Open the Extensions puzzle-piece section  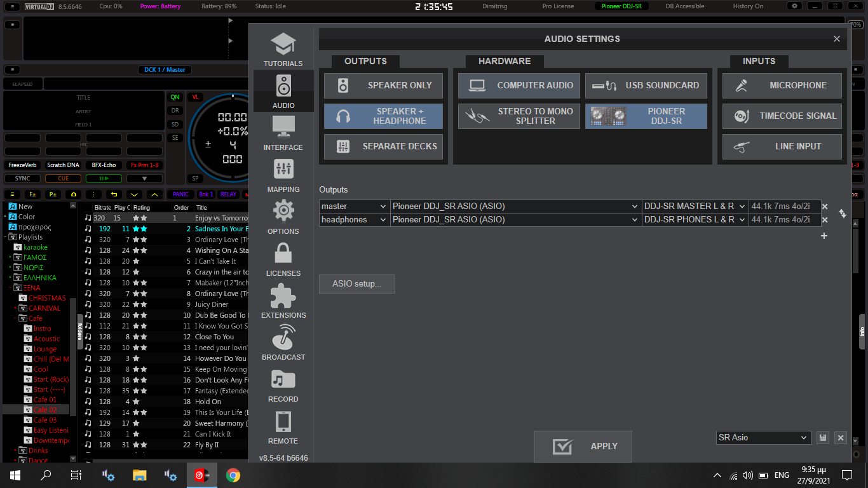[x=283, y=301]
